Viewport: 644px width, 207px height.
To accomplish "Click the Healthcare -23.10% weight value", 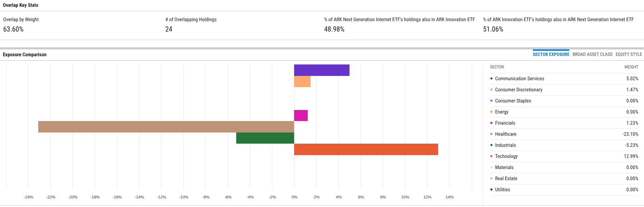I will [x=631, y=134].
